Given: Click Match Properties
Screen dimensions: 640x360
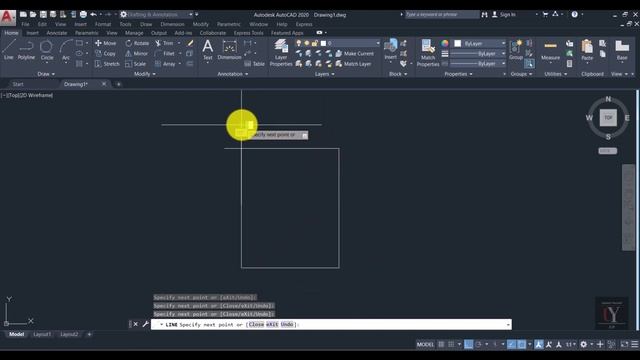Looking at the screenshot, I should [428, 52].
